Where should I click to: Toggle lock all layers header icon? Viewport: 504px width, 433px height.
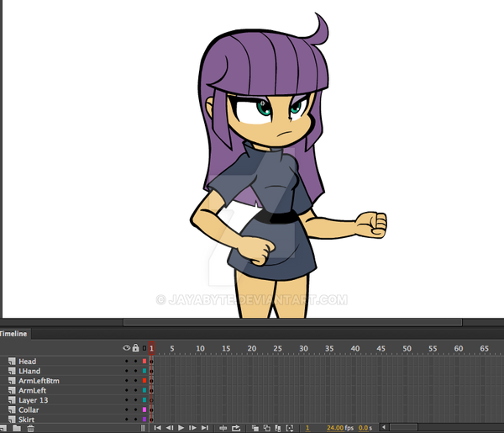(135, 348)
